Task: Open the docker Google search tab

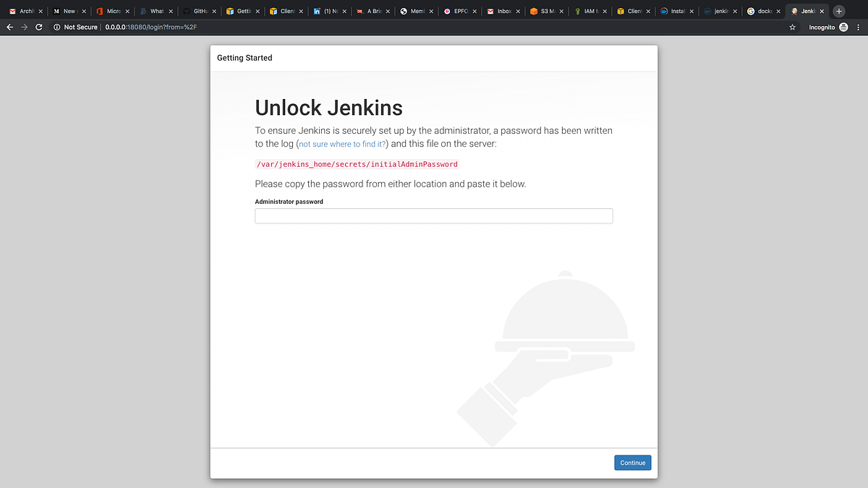Action: 759,11
